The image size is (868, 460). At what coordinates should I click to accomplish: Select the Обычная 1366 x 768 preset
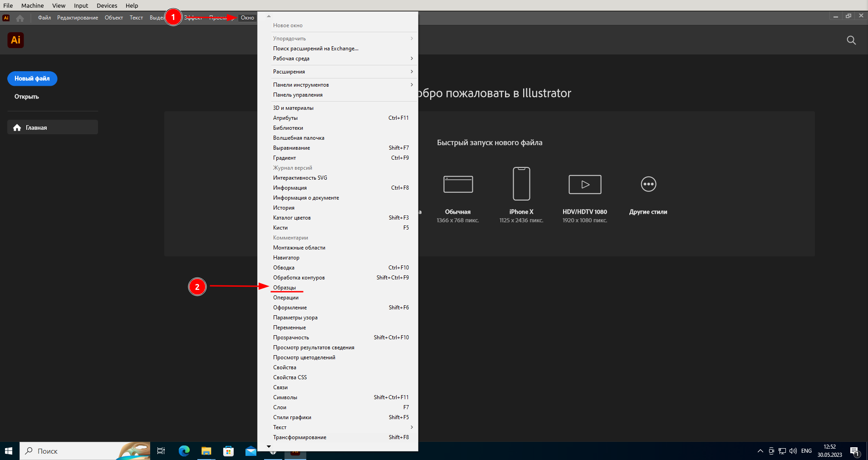(458, 184)
